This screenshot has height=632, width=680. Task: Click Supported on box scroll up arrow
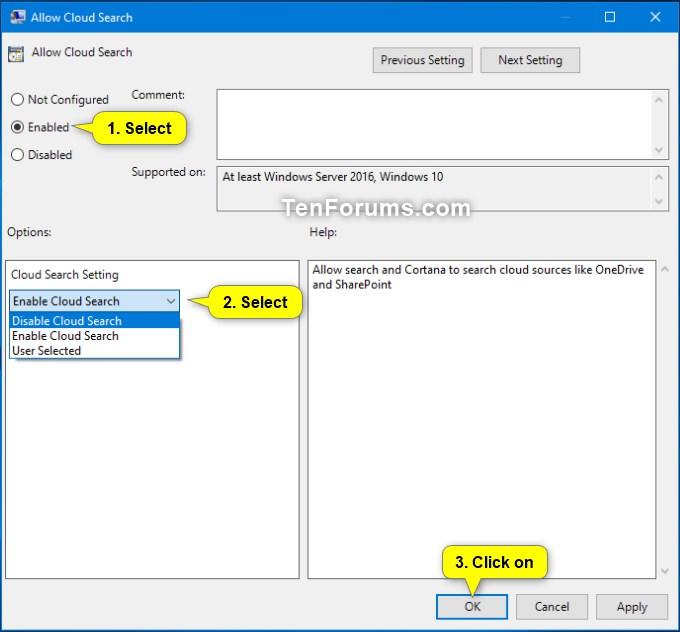click(659, 177)
